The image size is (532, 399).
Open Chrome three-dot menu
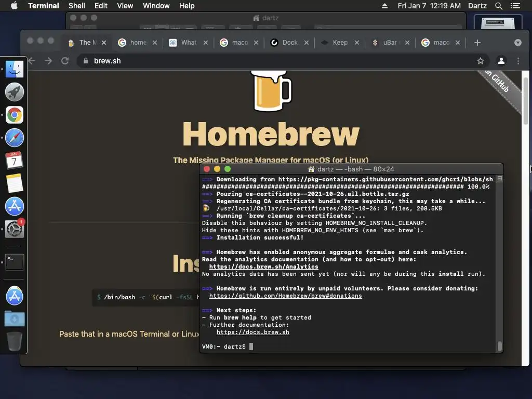518,61
